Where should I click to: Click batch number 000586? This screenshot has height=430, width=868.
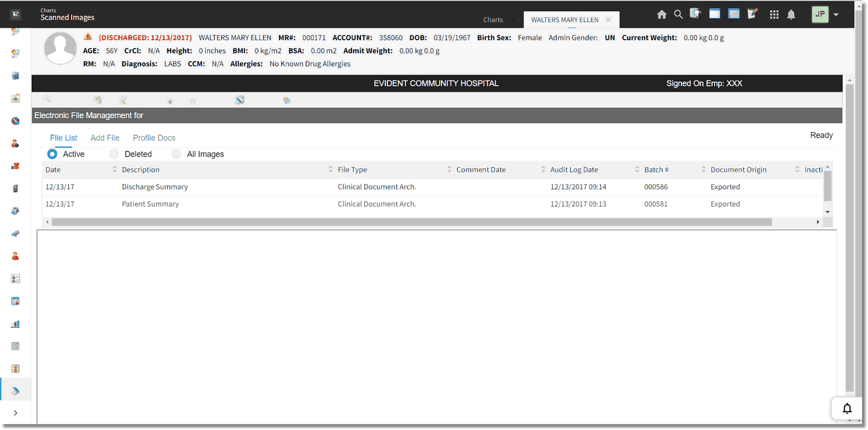point(656,187)
